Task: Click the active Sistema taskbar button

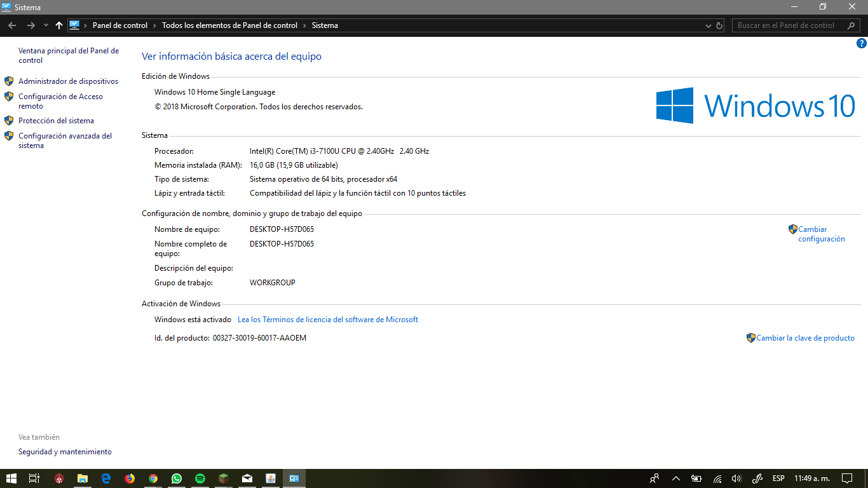Action: pos(294,478)
